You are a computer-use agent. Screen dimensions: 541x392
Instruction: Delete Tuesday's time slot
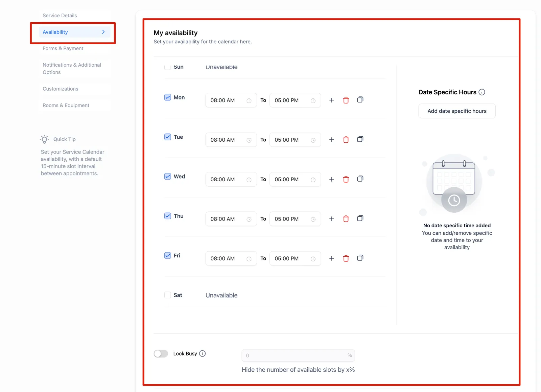click(x=346, y=140)
